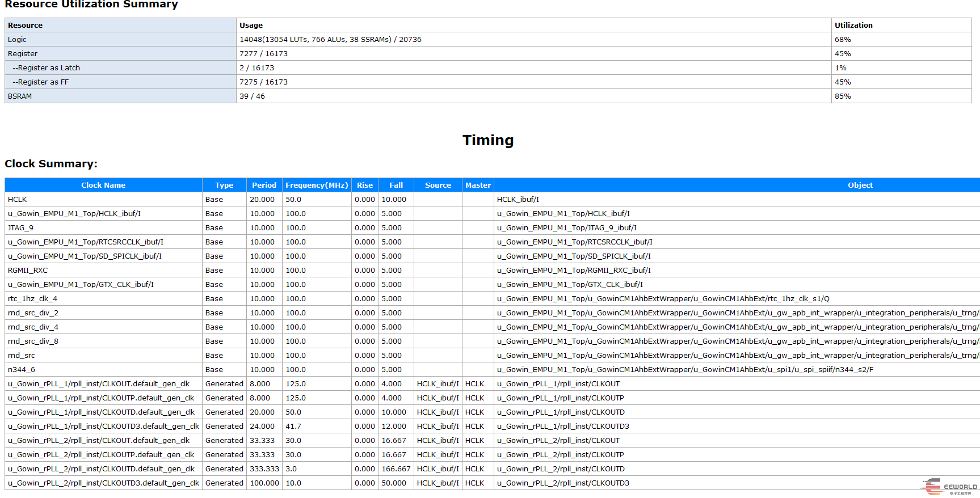This screenshot has height=498, width=980.
Task: Select the rtc_1hz_clk_4 clock name
Action: tap(103, 298)
